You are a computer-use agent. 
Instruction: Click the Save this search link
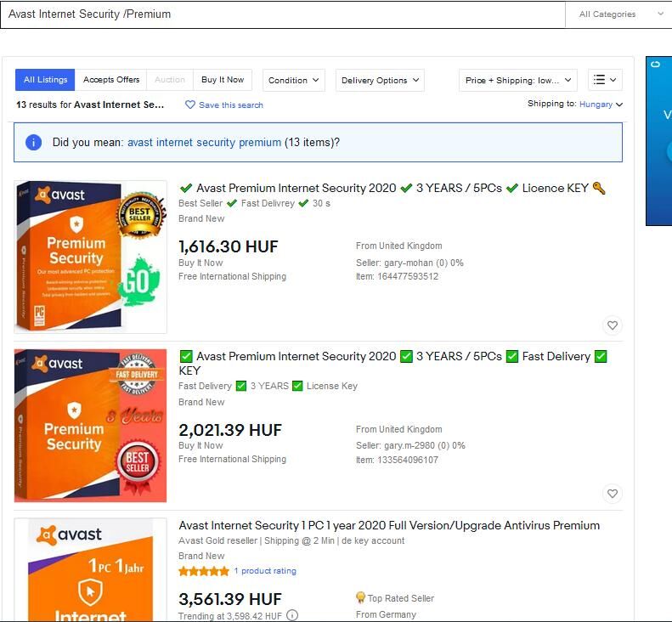(x=230, y=105)
